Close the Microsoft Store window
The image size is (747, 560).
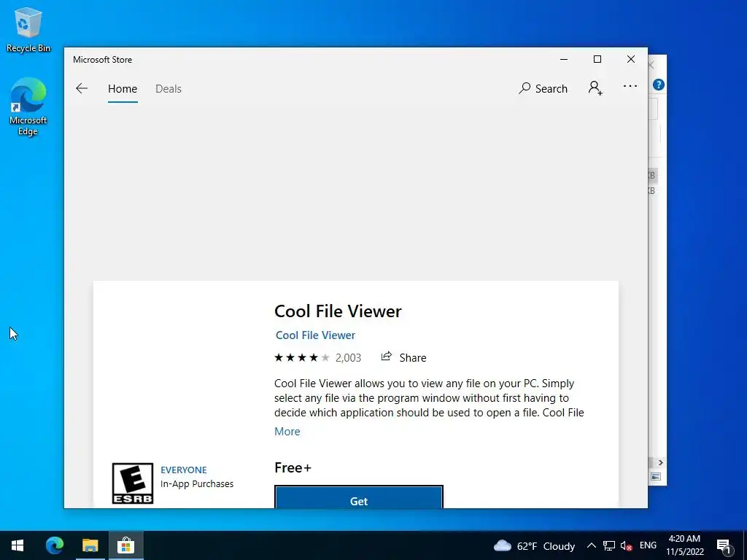(x=631, y=59)
